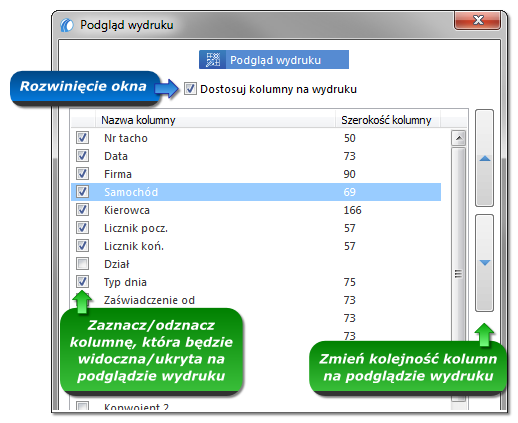Image resolution: width=518 pixels, height=423 pixels.
Task: Select the Licznik pocz. row
Action: [256, 228]
